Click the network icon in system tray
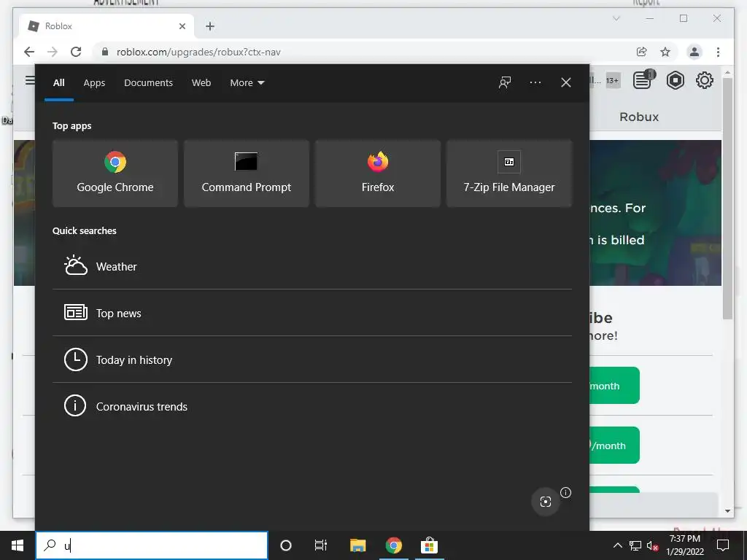 [635, 545]
